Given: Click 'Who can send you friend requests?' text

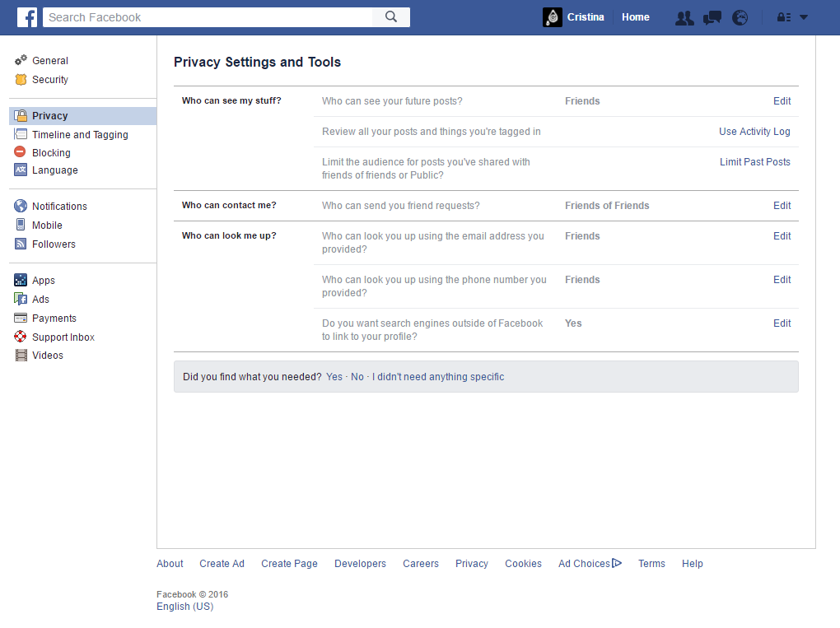Looking at the screenshot, I should [x=401, y=206].
